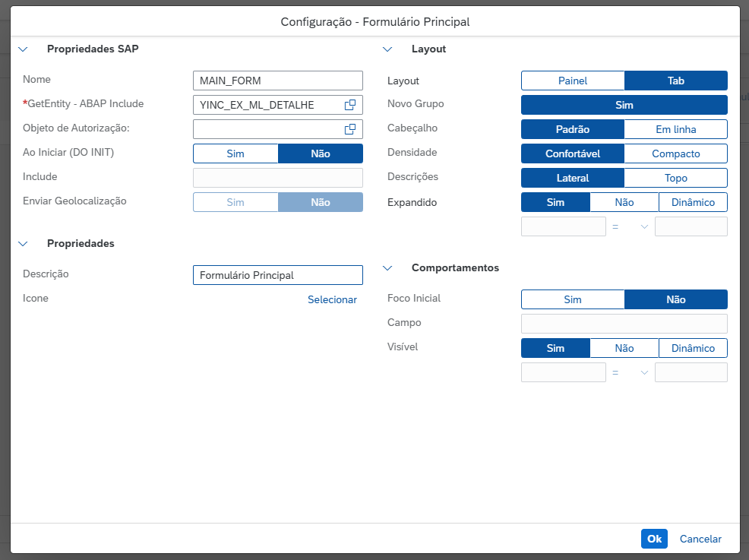
Task: Click right condition field under Visível
Action: pos(691,372)
